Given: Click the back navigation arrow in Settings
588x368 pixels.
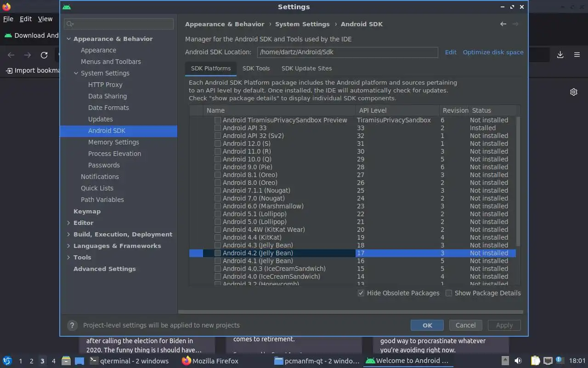Looking at the screenshot, I should 503,24.
